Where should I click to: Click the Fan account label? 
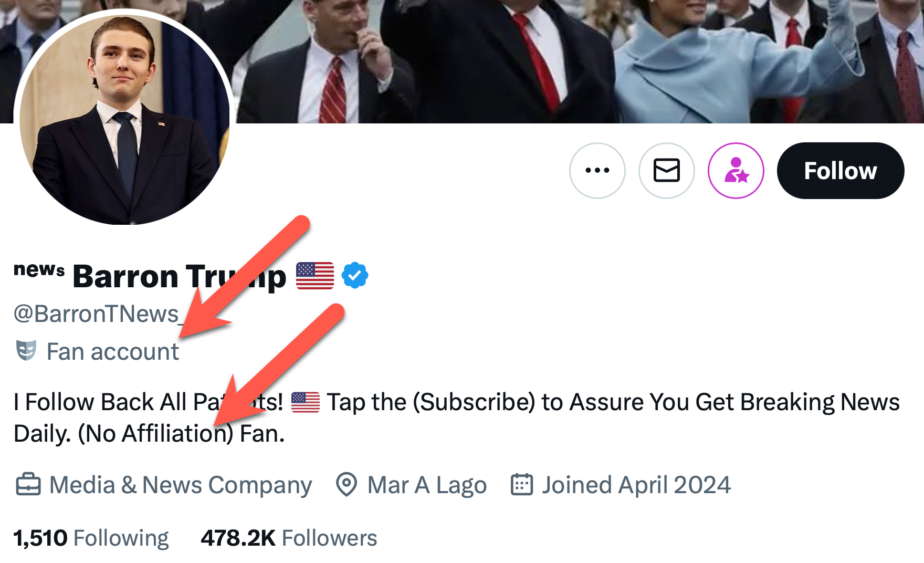[x=113, y=352]
